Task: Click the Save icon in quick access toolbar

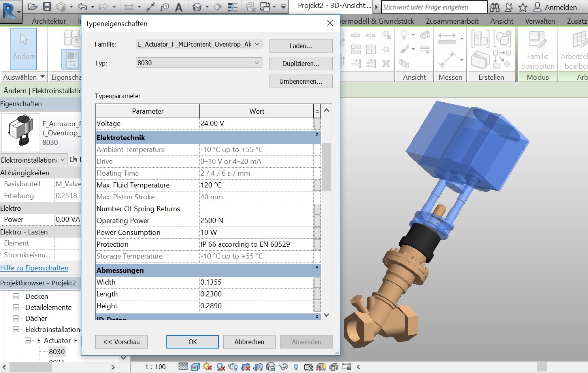Action: point(47,7)
